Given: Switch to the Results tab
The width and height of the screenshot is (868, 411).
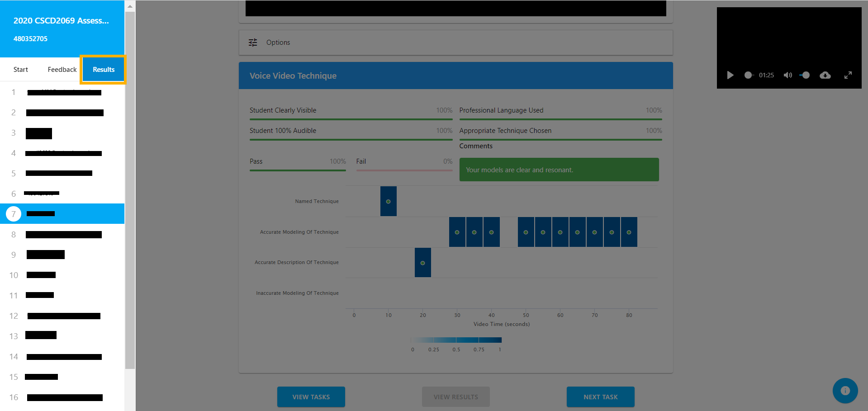Looking at the screenshot, I should [x=104, y=70].
